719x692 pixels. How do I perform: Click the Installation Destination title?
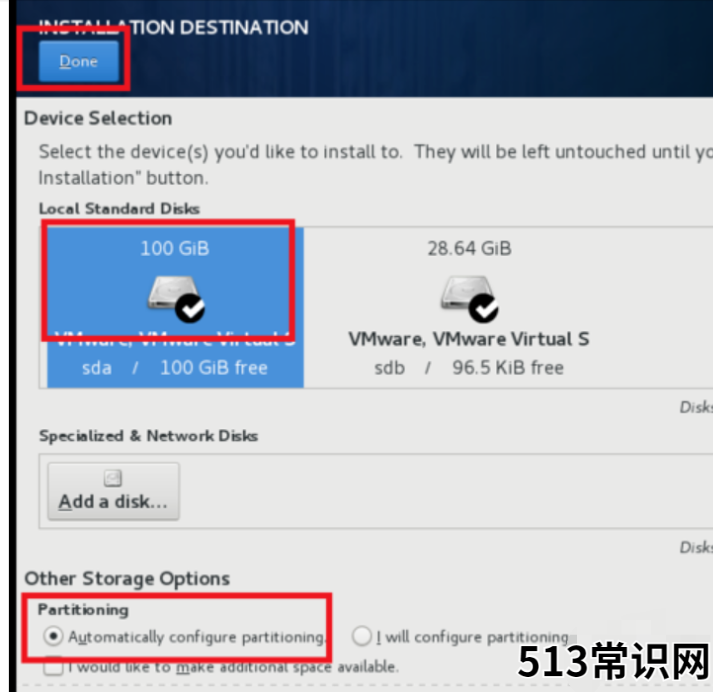click(x=173, y=28)
